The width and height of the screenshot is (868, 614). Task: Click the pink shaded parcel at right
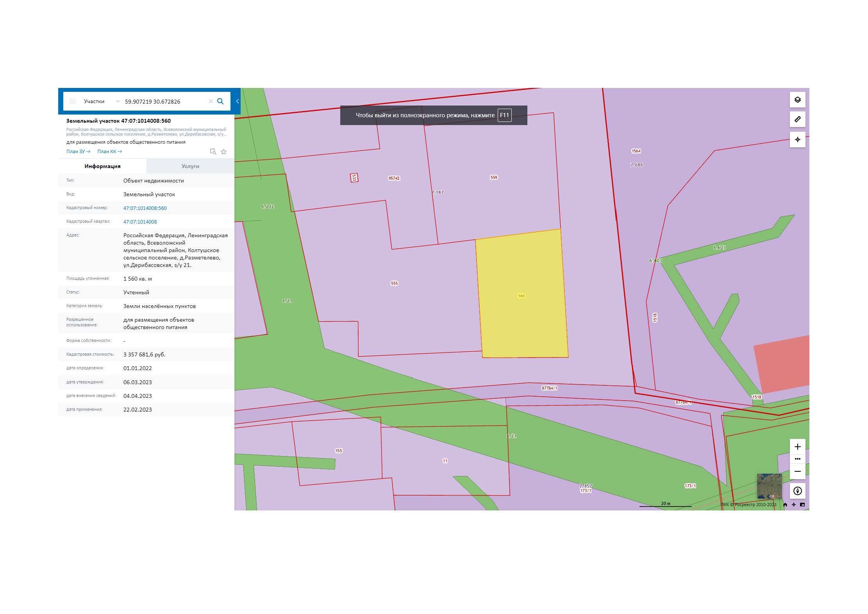(x=782, y=363)
